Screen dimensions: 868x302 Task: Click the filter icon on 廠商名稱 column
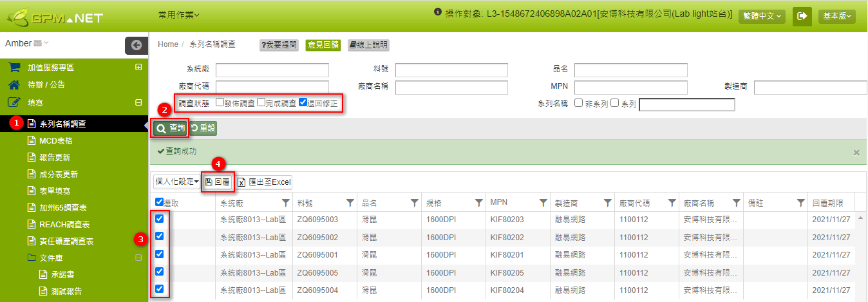[736, 203]
